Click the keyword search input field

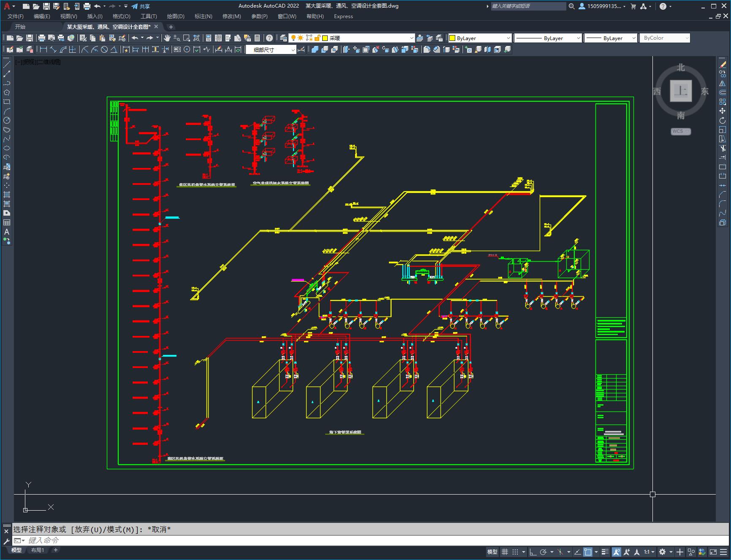pyautogui.click(x=528, y=6)
